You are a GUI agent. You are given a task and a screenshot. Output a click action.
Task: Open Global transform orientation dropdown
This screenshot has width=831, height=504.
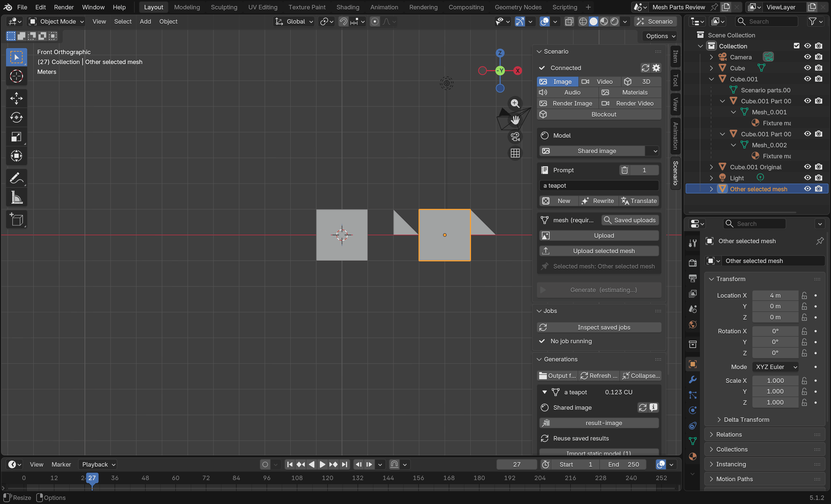click(294, 21)
